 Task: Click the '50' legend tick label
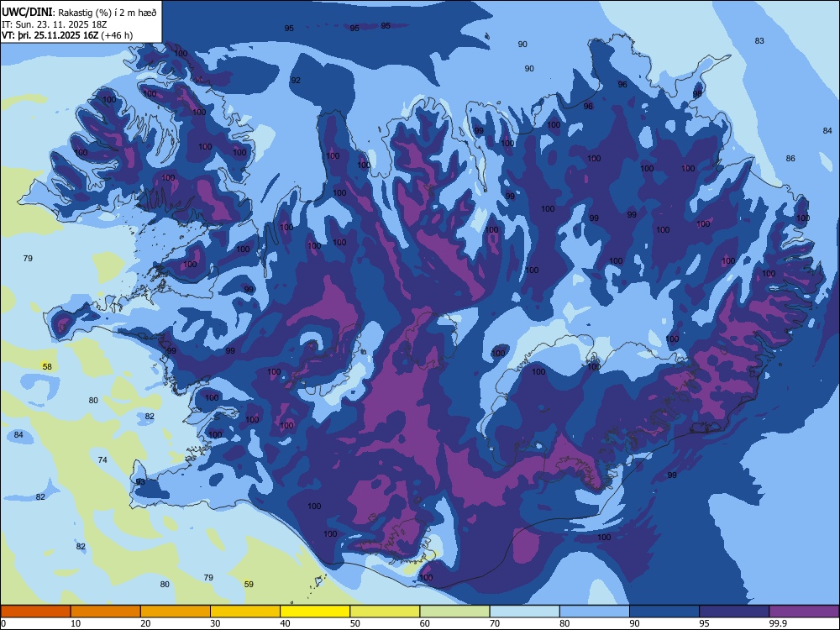(354, 623)
